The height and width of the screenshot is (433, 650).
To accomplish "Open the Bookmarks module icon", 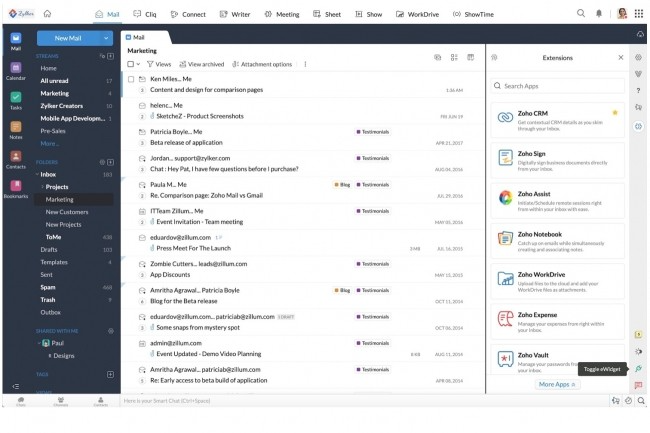I will pos(16,187).
